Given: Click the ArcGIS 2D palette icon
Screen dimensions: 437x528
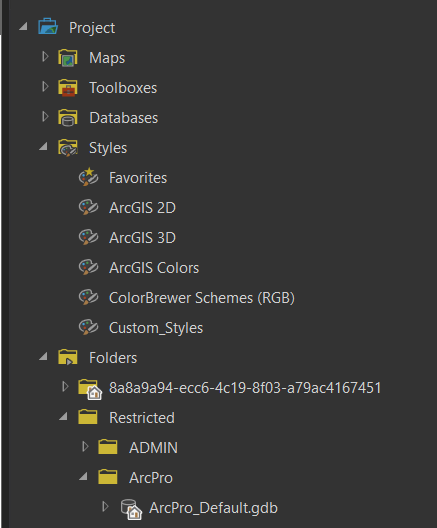Looking at the screenshot, I should pos(88,207).
